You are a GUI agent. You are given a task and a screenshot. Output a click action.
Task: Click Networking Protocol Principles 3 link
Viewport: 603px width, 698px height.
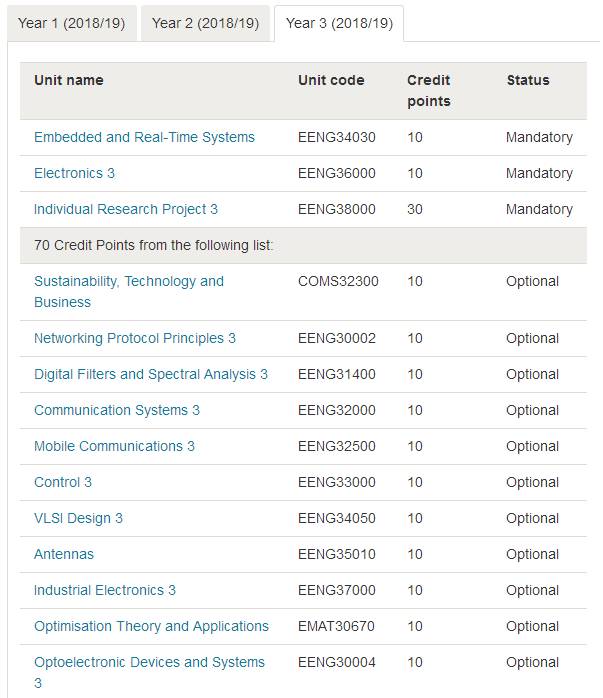tap(135, 338)
